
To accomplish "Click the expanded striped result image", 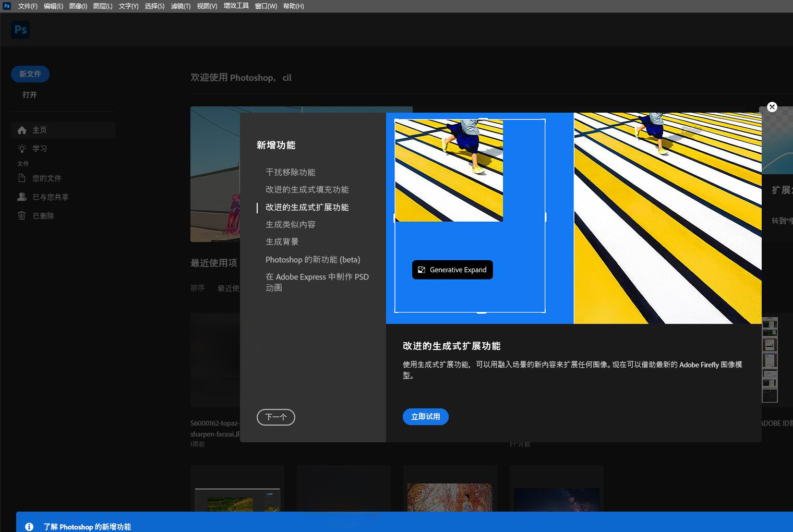I will 668,218.
